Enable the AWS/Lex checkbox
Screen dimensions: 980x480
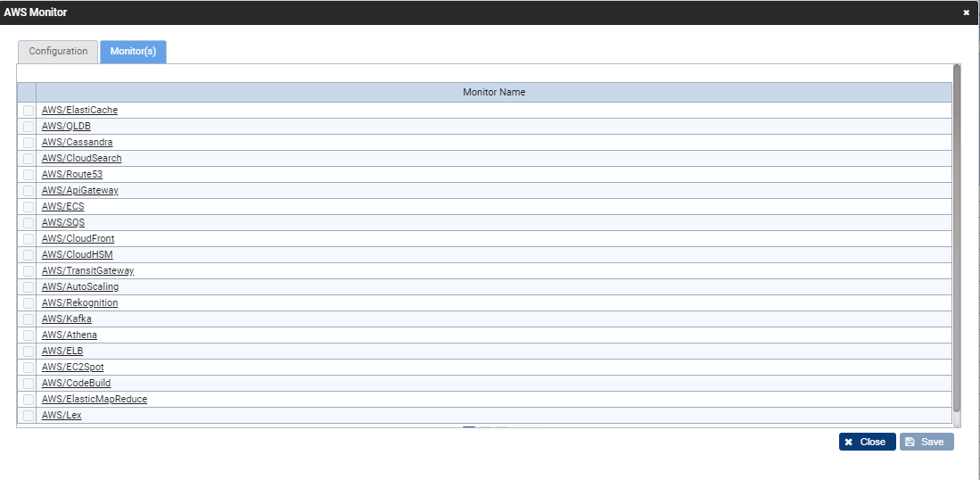pyautogui.click(x=29, y=416)
